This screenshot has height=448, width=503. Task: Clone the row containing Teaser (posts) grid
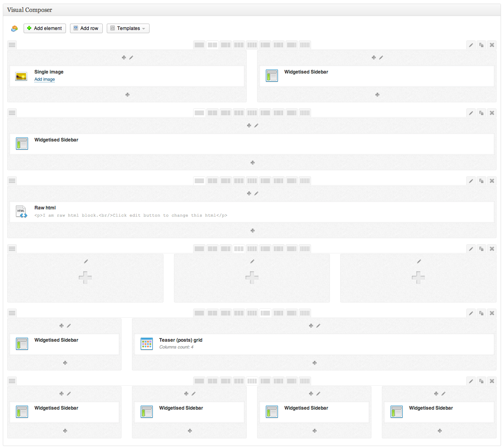(481, 313)
